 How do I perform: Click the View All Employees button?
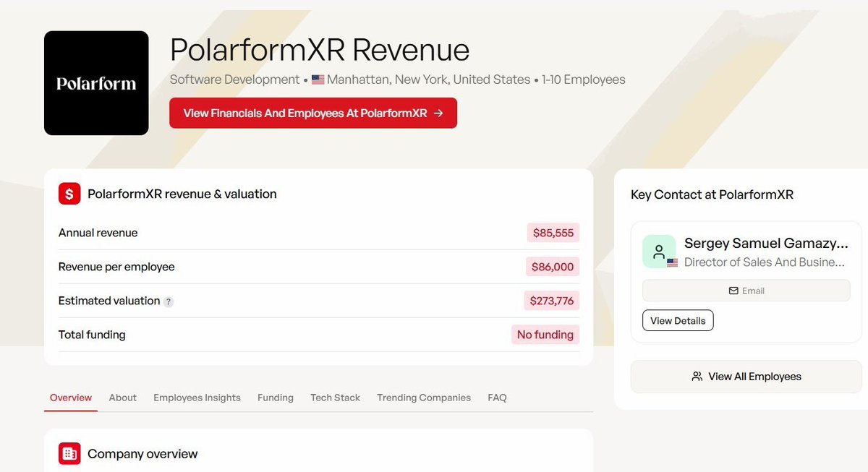746,377
